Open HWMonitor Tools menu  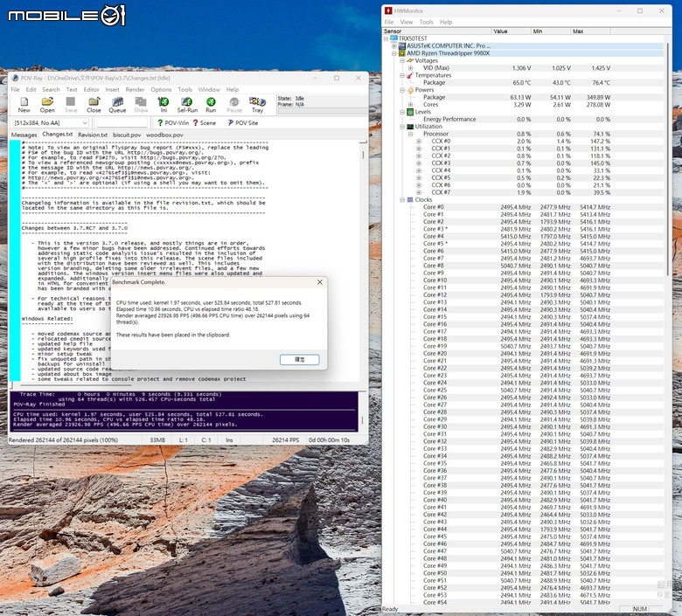427,22
